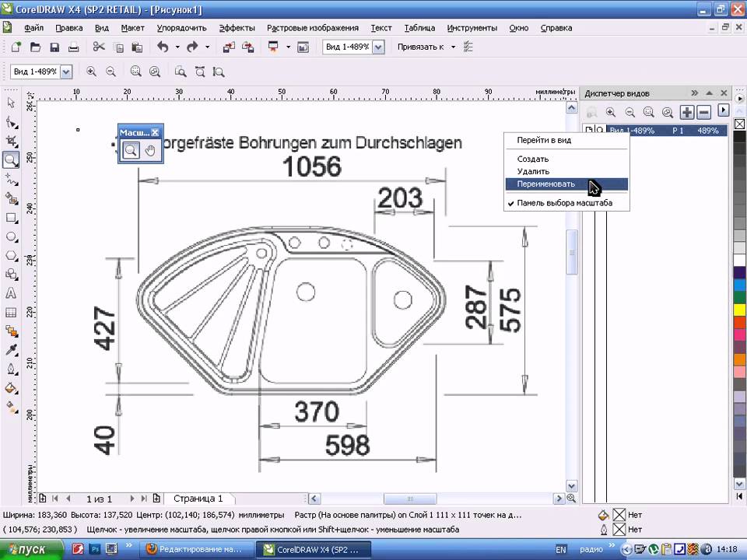
Task: Activate the Text tool
Action: (11, 293)
